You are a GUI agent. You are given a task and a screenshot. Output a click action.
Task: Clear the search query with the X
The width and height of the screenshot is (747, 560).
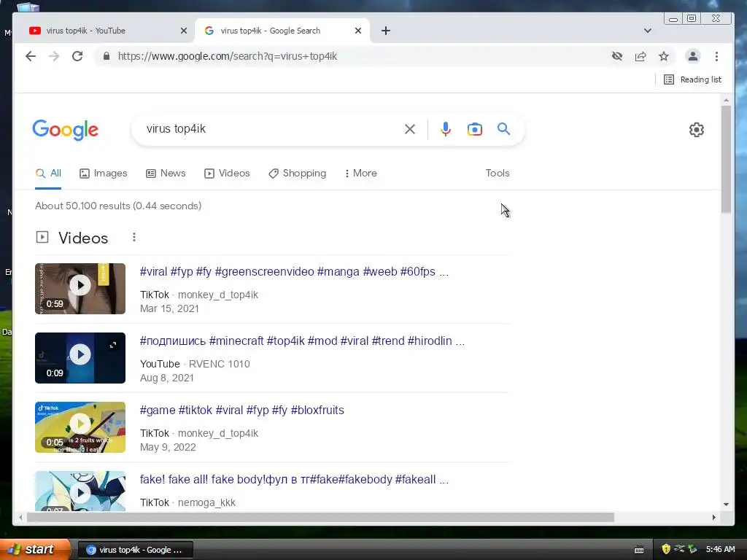click(x=410, y=129)
